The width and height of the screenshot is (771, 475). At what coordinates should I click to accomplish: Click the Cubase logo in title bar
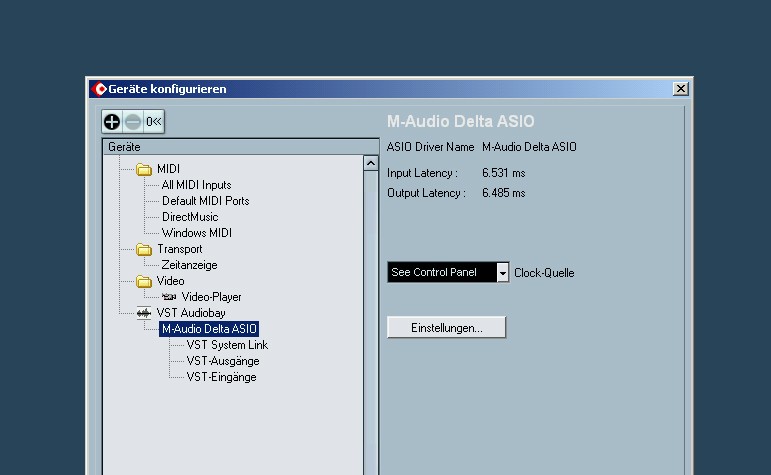point(100,89)
